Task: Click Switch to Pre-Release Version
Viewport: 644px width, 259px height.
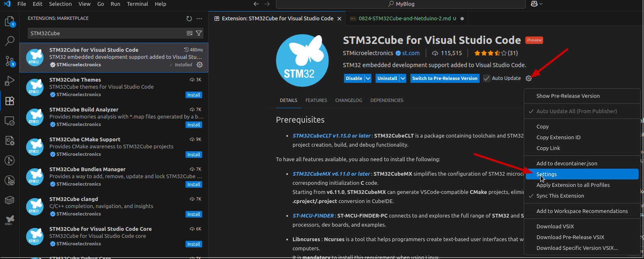Action: pyautogui.click(x=444, y=78)
